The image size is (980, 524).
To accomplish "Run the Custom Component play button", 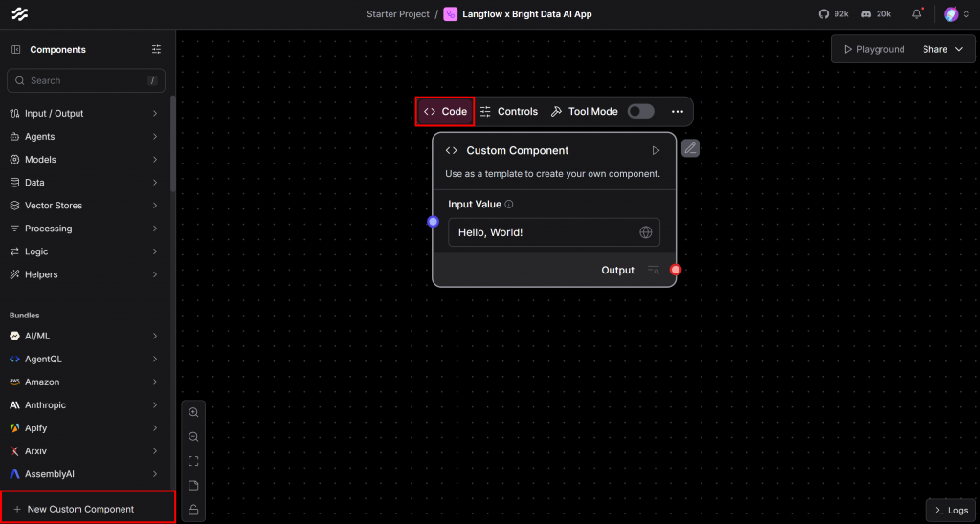I will pyautogui.click(x=656, y=150).
